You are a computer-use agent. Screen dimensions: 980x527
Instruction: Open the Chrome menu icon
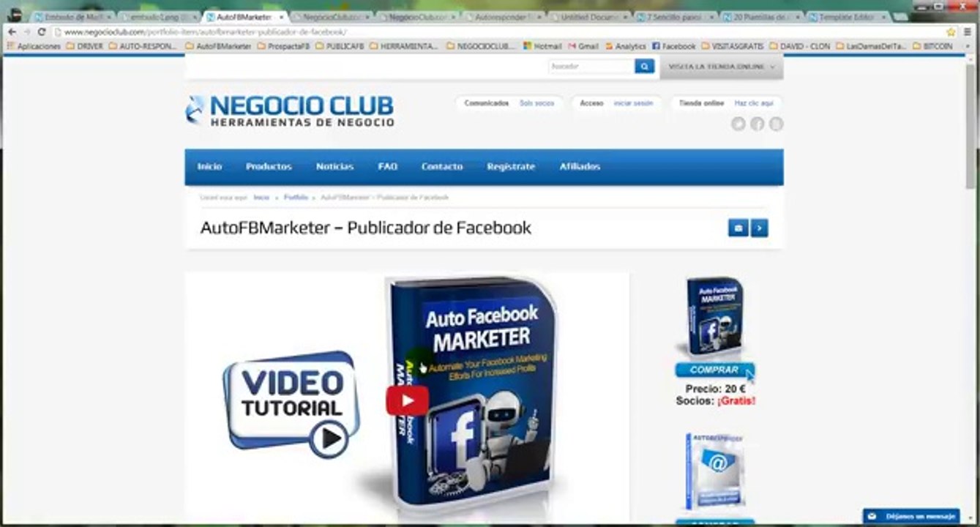[x=967, y=32]
